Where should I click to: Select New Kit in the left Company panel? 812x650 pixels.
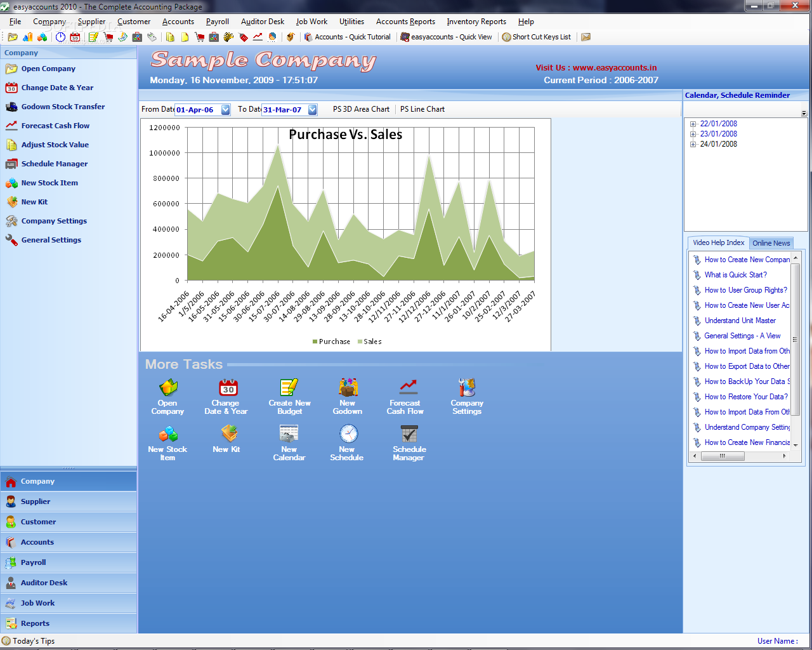34,202
